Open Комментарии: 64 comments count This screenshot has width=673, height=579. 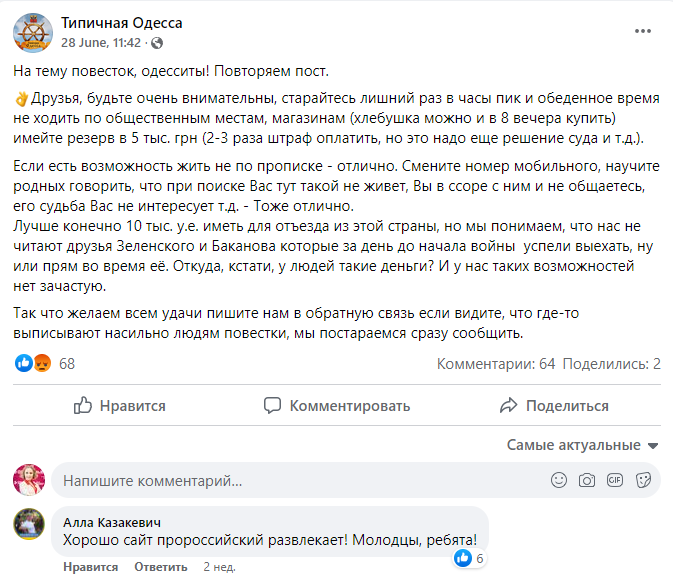coord(496,364)
